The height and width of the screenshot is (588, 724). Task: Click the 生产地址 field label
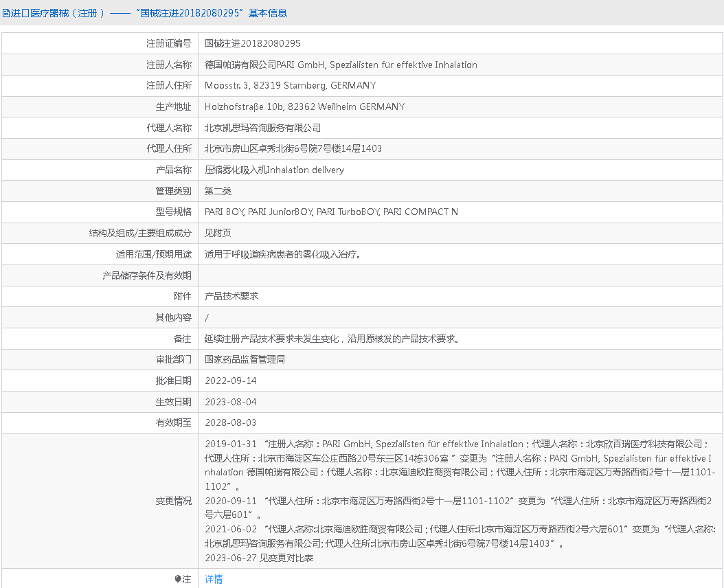pyautogui.click(x=174, y=106)
